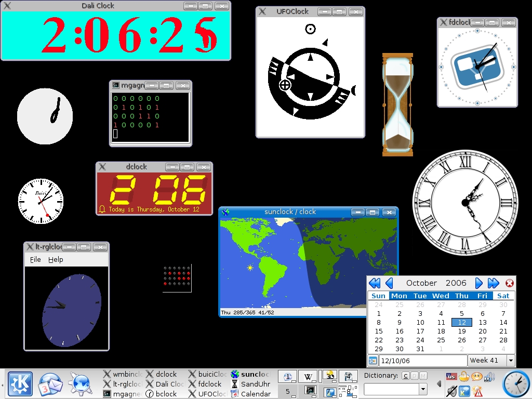Toggle the dictionary C button
Image resolution: width=532 pixels, height=399 pixels.
tap(405, 376)
